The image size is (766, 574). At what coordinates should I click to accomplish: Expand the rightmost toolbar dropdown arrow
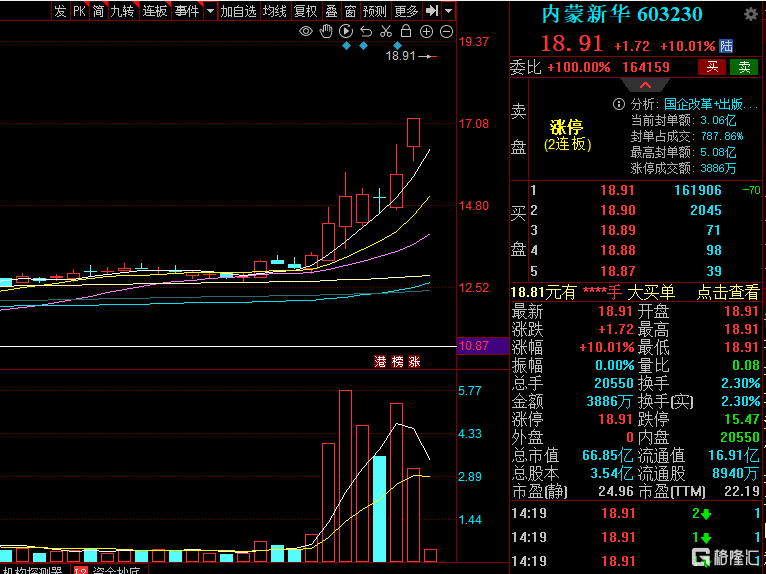[448, 11]
